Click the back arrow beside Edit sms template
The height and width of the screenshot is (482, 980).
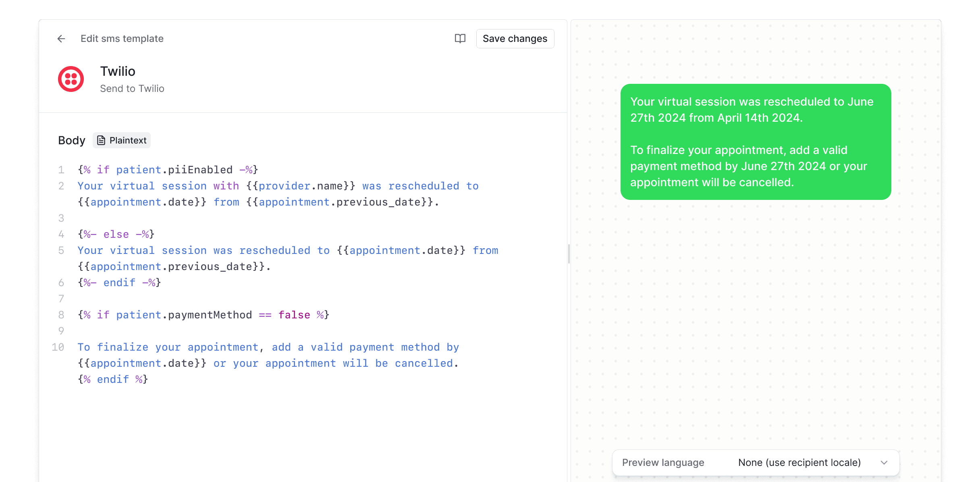point(61,38)
